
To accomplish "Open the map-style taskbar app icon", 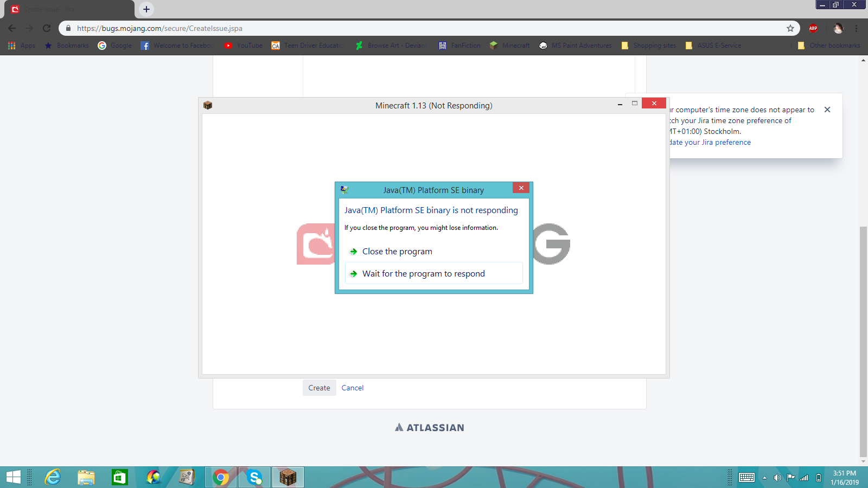I will tap(187, 477).
